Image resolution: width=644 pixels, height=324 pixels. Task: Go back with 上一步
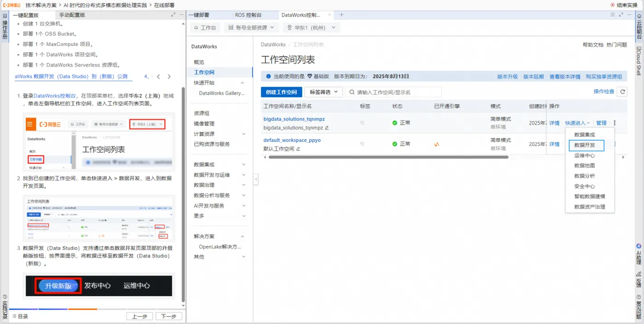click(139, 316)
